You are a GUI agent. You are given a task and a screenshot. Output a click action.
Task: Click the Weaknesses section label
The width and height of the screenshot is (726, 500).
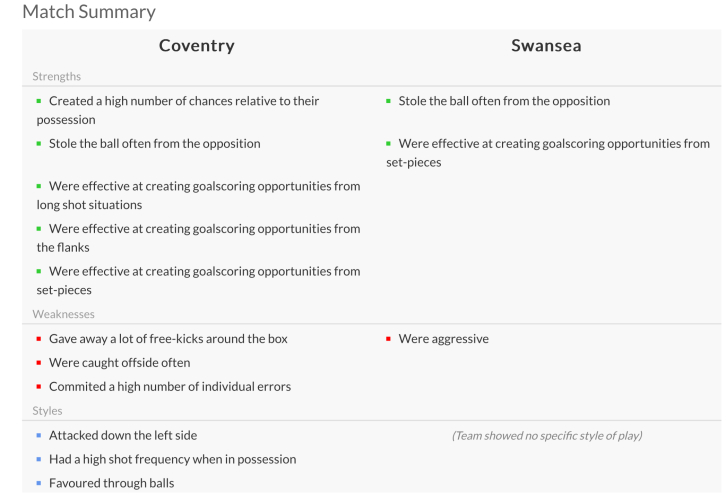63,314
